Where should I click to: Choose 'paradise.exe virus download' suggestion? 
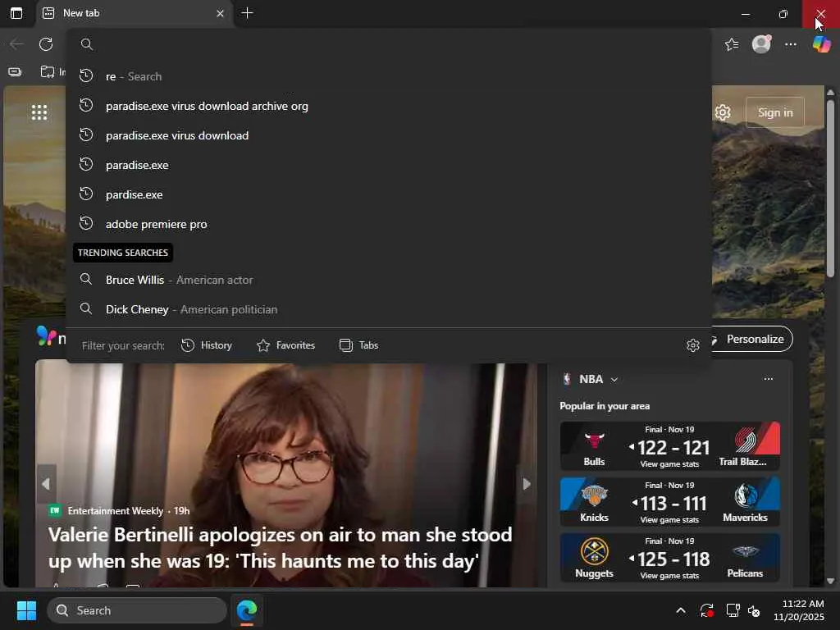[x=389, y=135]
